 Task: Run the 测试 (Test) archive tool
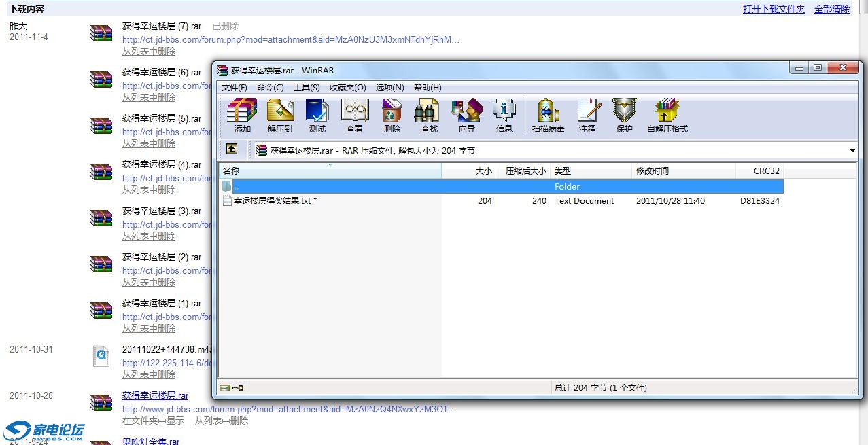317,115
